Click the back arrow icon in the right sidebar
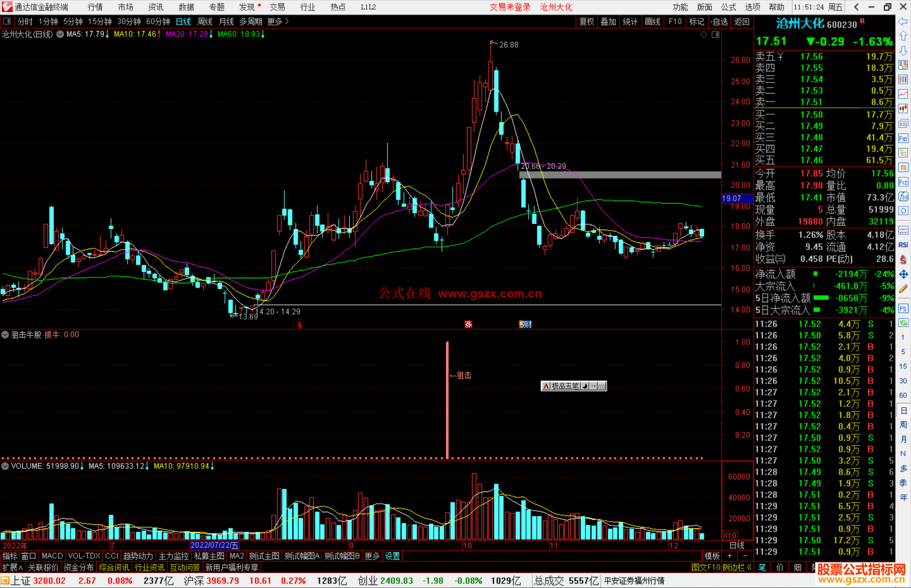Screen dimensions: 911x588 tap(903, 21)
